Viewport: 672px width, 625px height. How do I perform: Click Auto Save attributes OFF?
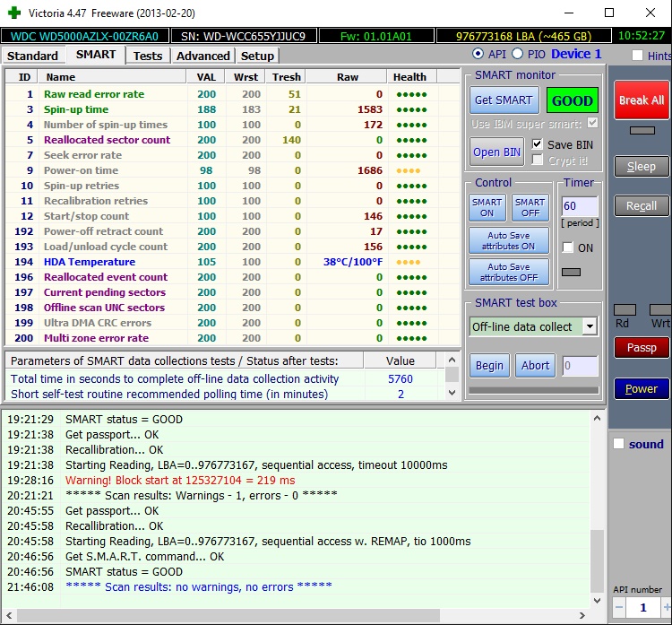(509, 272)
